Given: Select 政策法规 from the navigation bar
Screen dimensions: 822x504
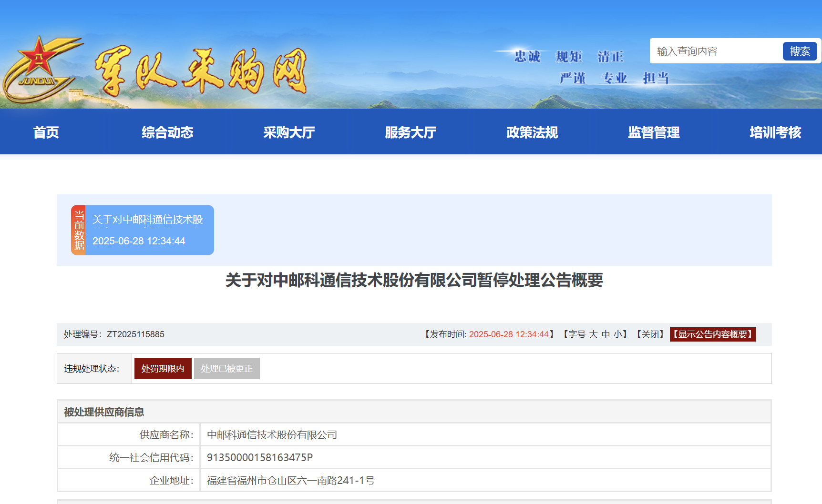Looking at the screenshot, I should coord(532,132).
